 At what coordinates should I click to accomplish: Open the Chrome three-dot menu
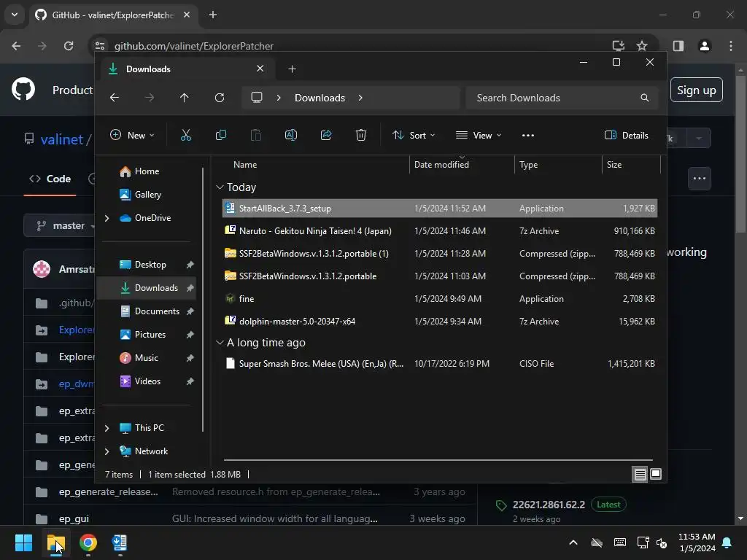coord(731,46)
